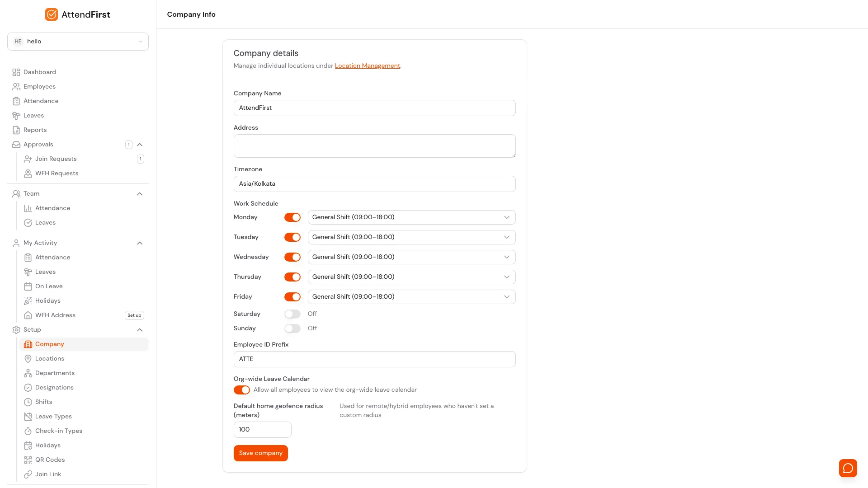Click the Join Requests count badge
This screenshot has height=488, width=868.
tap(141, 159)
